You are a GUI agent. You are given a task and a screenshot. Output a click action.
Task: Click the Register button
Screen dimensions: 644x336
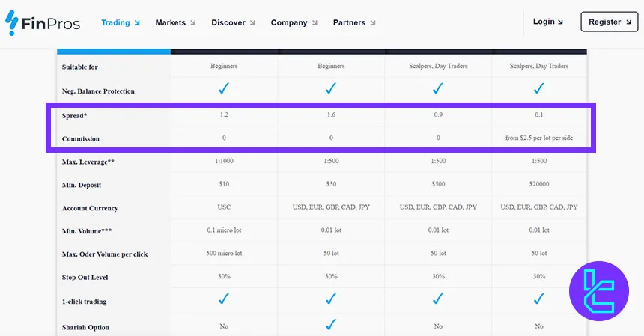coord(609,22)
